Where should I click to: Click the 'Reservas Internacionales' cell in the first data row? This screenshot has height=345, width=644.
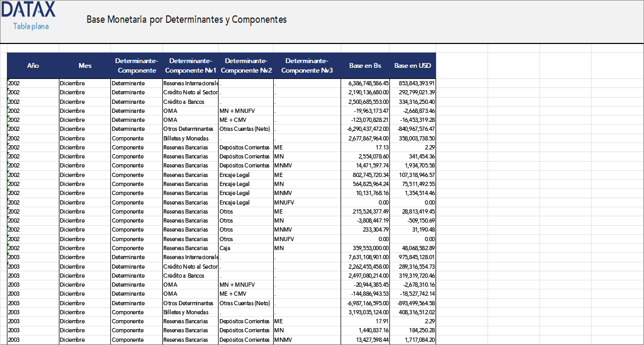189,83
